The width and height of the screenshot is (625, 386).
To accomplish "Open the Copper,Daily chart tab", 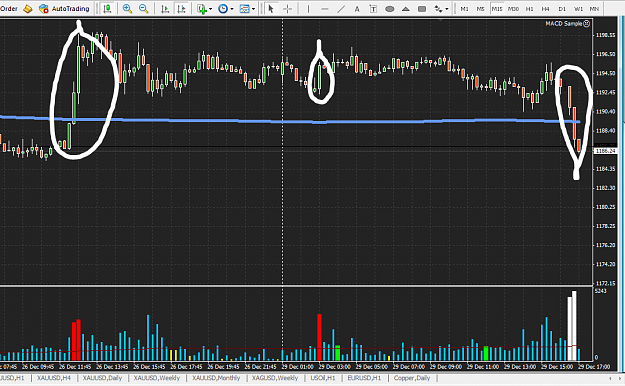I will point(412,378).
